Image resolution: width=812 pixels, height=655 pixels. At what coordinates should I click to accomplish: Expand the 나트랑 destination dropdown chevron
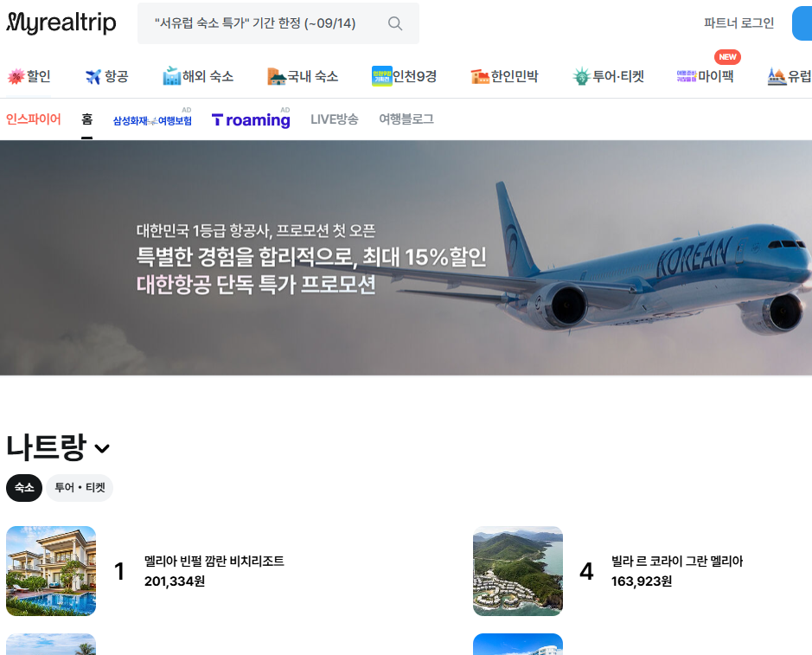click(x=104, y=448)
